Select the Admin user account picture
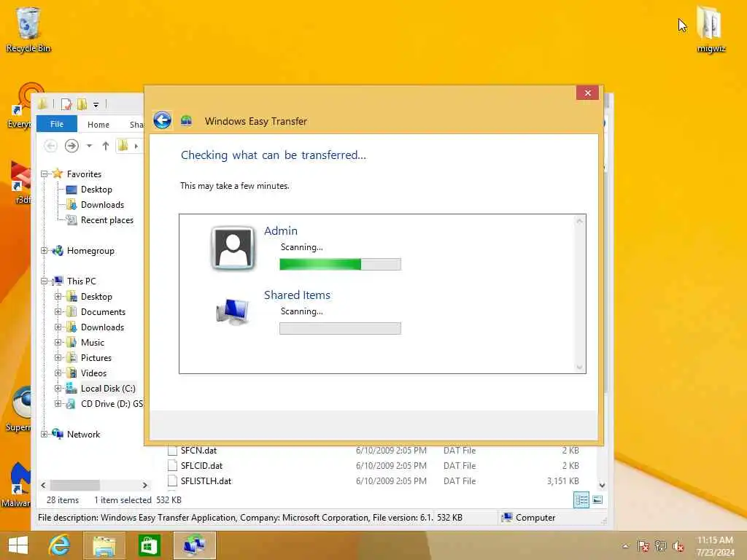This screenshot has width=747, height=560. click(x=233, y=248)
